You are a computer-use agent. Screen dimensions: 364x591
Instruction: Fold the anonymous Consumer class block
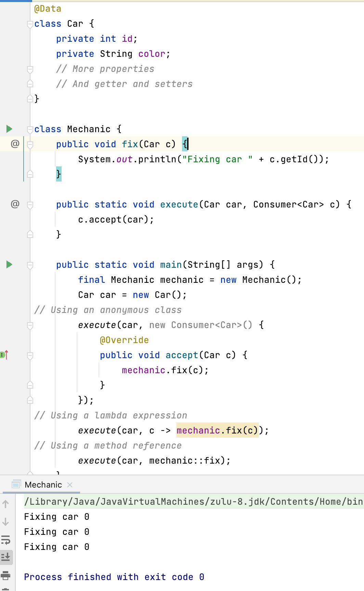point(30,325)
